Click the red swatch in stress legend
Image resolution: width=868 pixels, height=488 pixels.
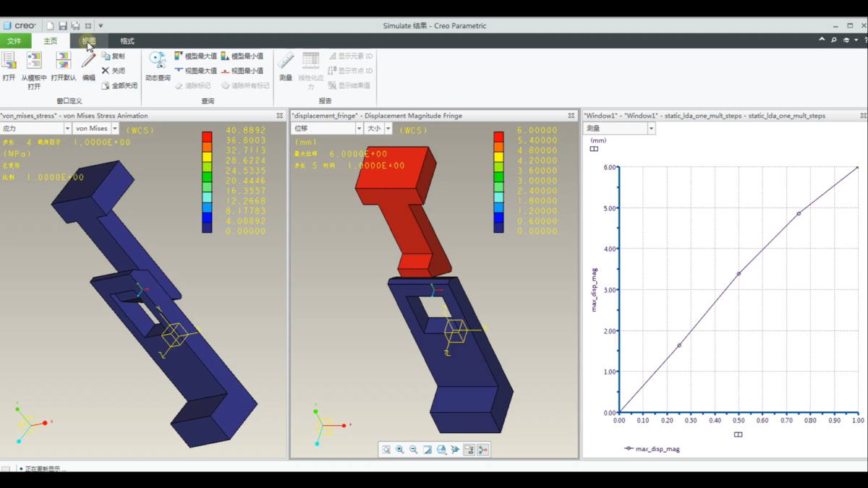tap(207, 137)
